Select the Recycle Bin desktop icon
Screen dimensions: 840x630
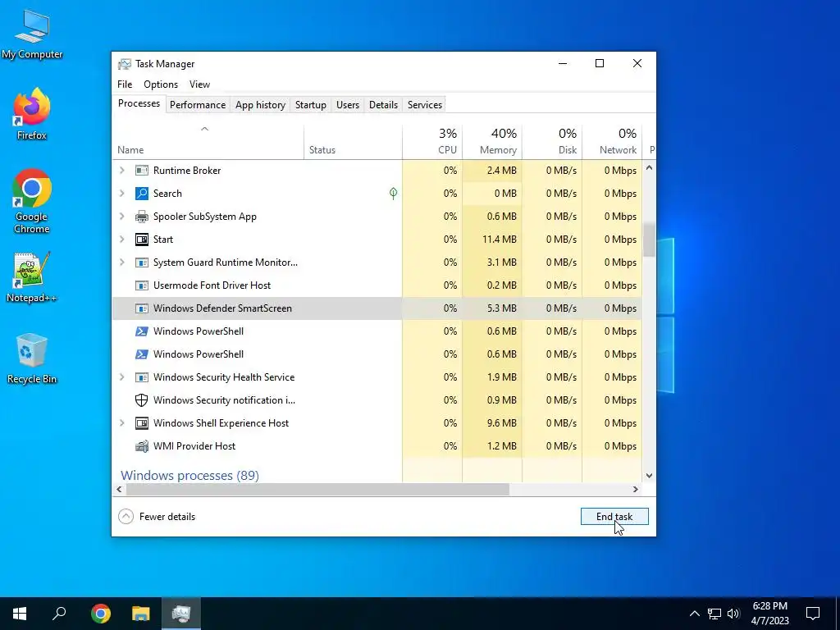coord(32,358)
